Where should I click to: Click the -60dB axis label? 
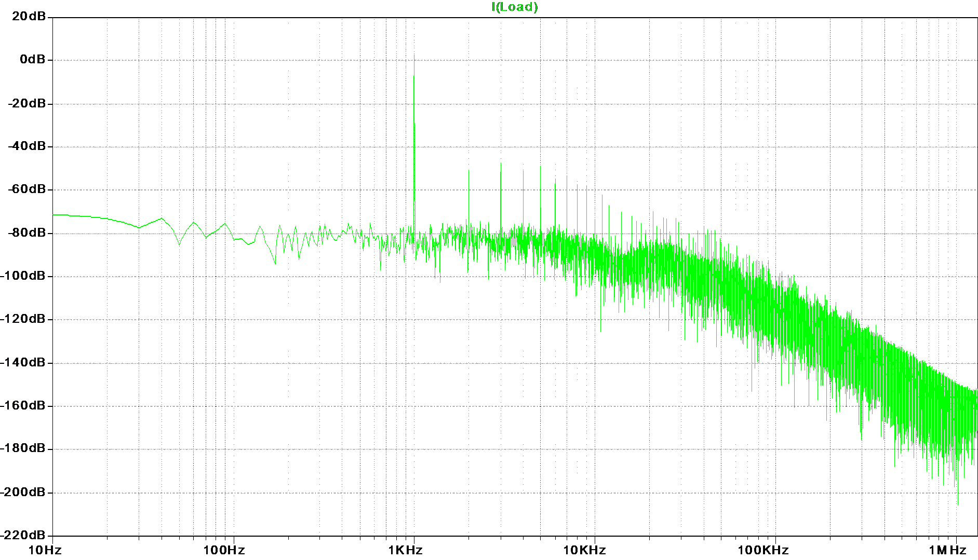tap(27, 189)
